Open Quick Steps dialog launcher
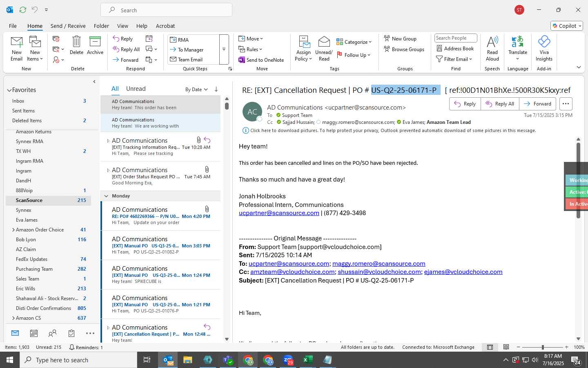The height and width of the screenshot is (368, 588). [230, 69]
